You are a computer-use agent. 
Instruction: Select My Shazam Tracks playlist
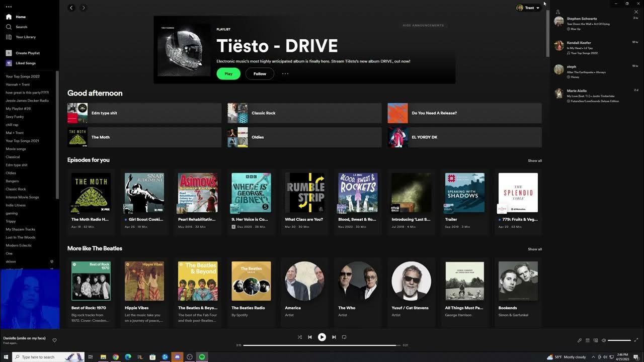[x=20, y=229]
